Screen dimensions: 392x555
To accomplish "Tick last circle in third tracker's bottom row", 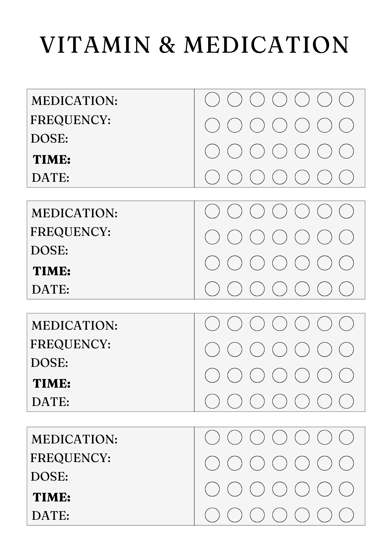I will tap(346, 401).
